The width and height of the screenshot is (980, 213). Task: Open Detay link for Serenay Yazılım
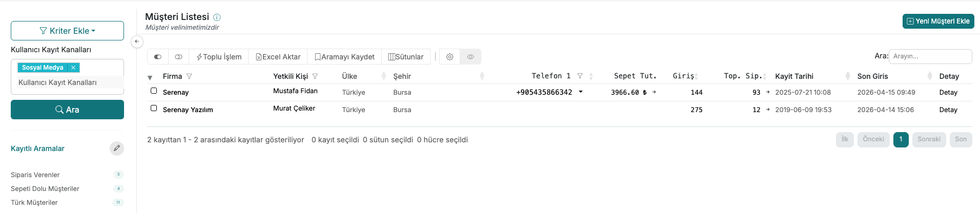point(948,110)
